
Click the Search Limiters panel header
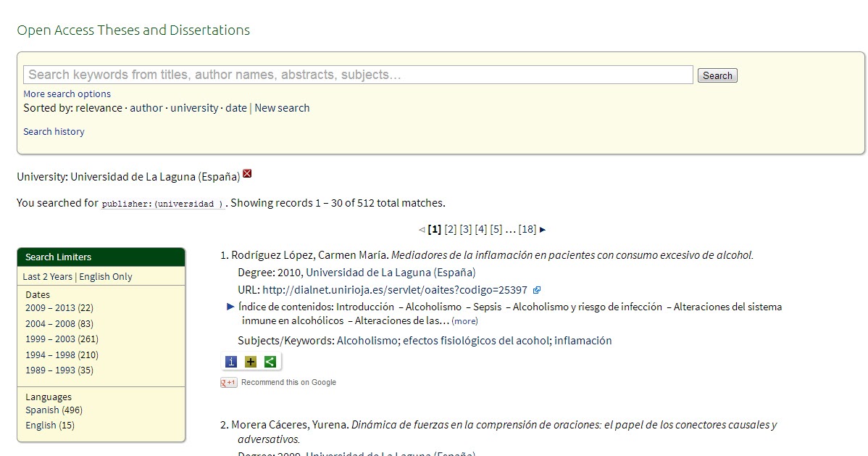tap(101, 257)
